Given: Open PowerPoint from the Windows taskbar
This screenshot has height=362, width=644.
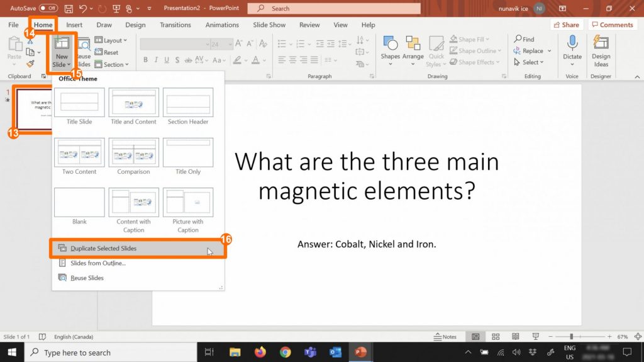Looking at the screenshot, I should [x=360, y=353].
